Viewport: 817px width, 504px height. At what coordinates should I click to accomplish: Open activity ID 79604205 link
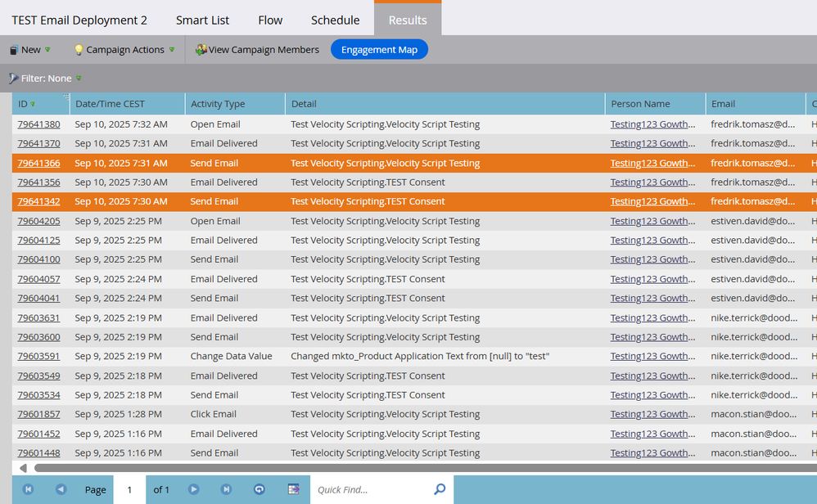[x=38, y=221]
